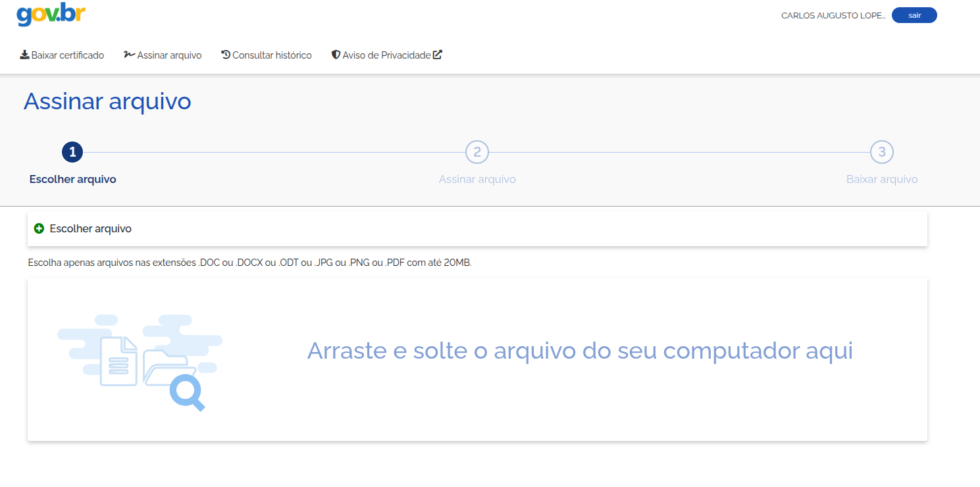
Task: Click the drag-and-drop area text
Action: 580,351
